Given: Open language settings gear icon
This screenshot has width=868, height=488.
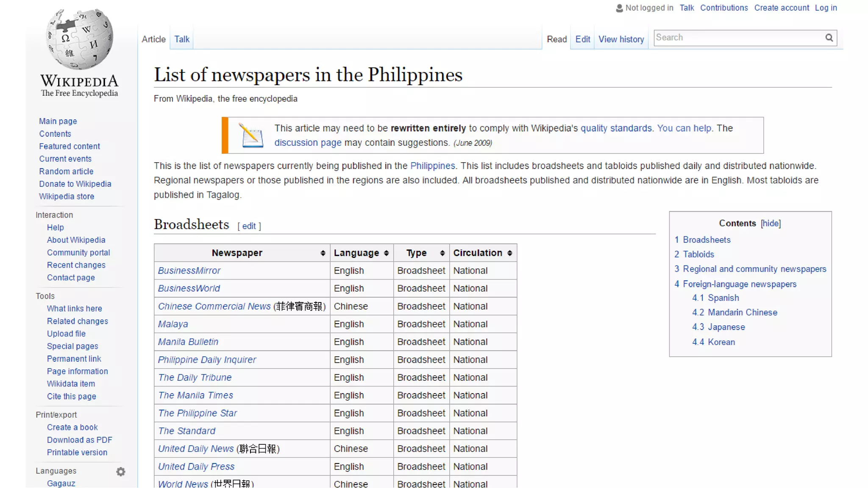Looking at the screenshot, I should tap(121, 471).
